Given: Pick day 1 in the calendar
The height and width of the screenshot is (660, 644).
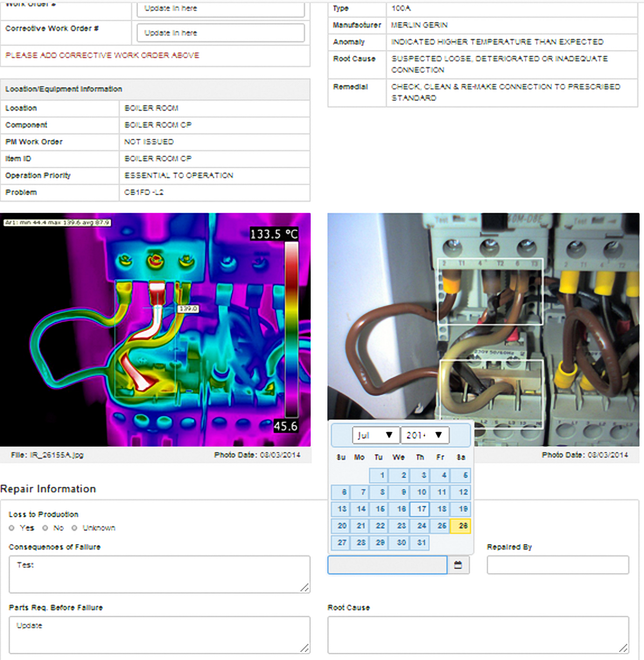Looking at the screenshot, I should point(379,475).
